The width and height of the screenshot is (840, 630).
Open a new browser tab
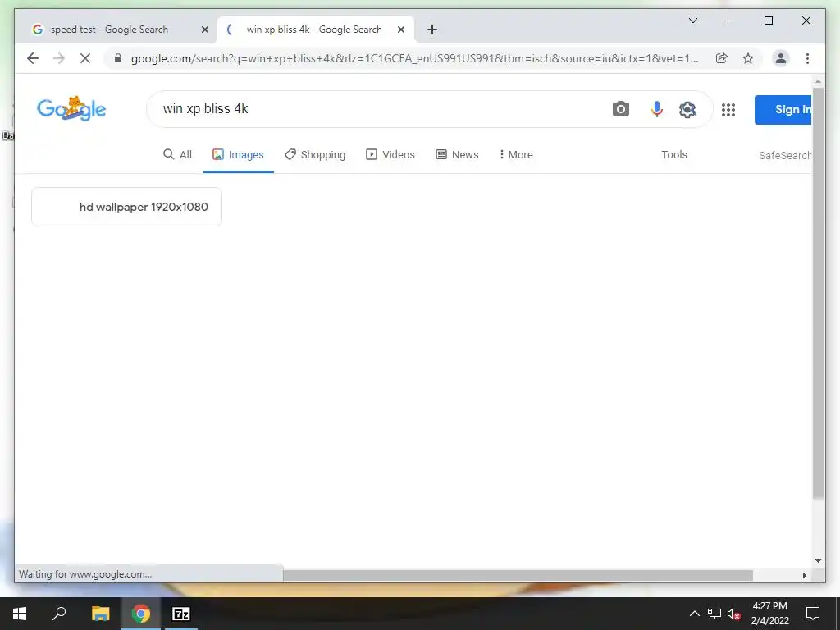[x=432, y=30]
